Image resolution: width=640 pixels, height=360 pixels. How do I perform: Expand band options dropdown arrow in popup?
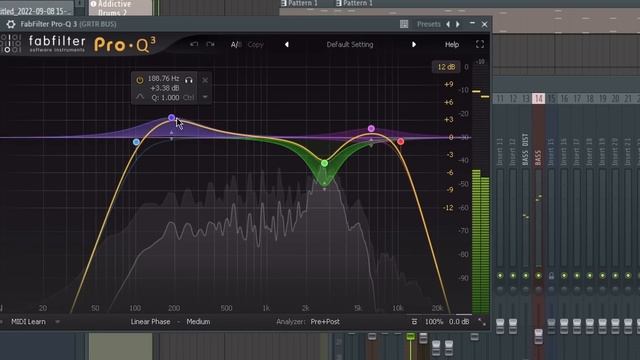point(205,97)
